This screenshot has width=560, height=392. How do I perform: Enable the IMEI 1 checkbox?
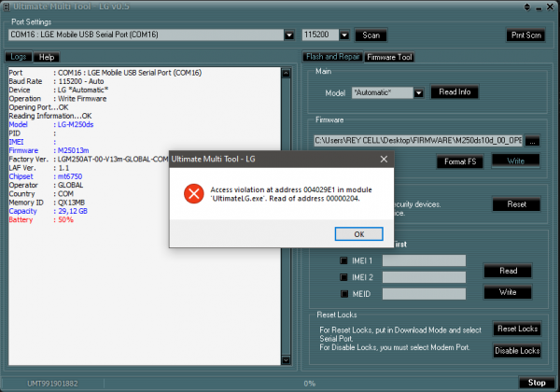tap(343, 260)
